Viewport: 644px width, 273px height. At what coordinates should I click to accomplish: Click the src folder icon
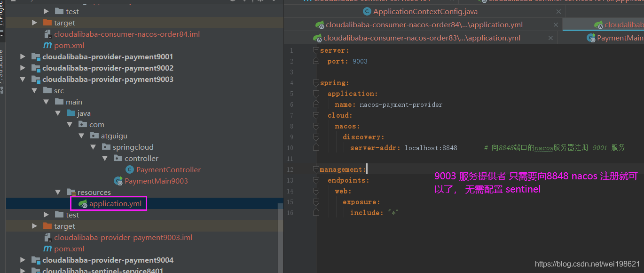tap(47, 90)
